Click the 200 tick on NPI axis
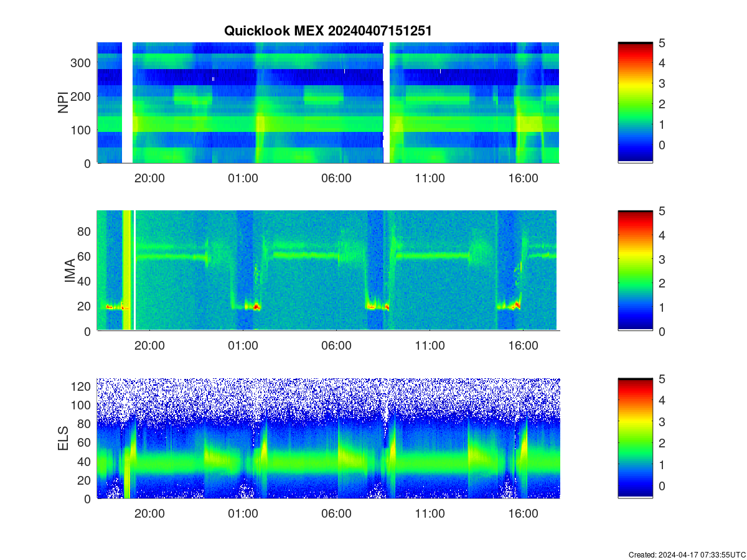Screen dimensions: 747x560 click(82, 96)
